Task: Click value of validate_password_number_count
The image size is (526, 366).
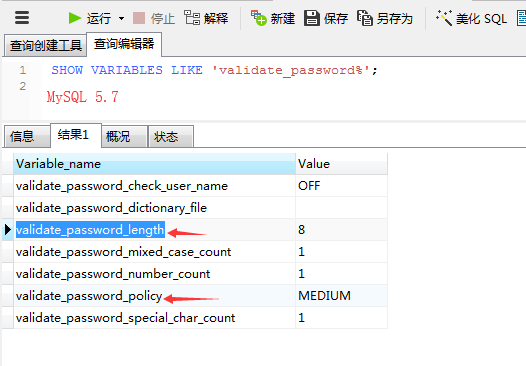Action: [x=341, y=274]
